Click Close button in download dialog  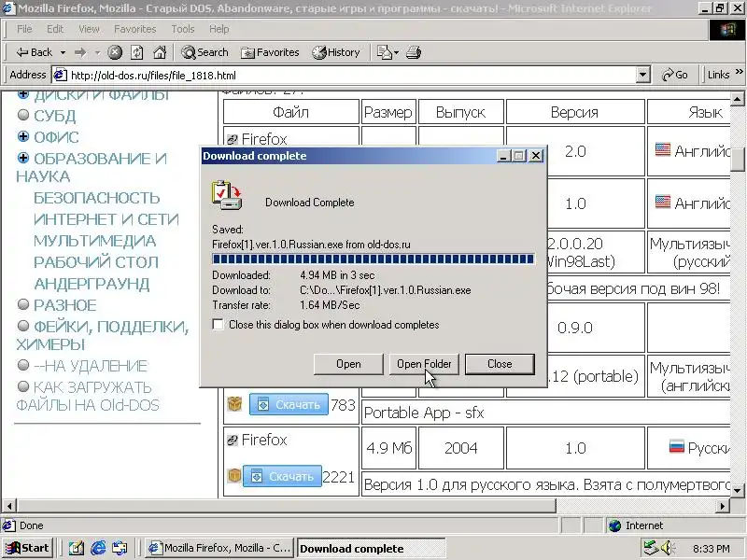[500, 364]
